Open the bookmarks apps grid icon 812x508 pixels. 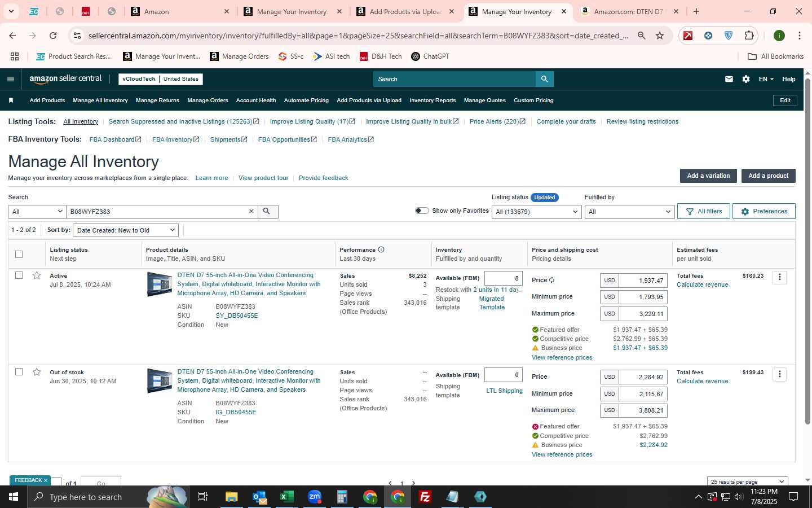click(x=15, y=56)
